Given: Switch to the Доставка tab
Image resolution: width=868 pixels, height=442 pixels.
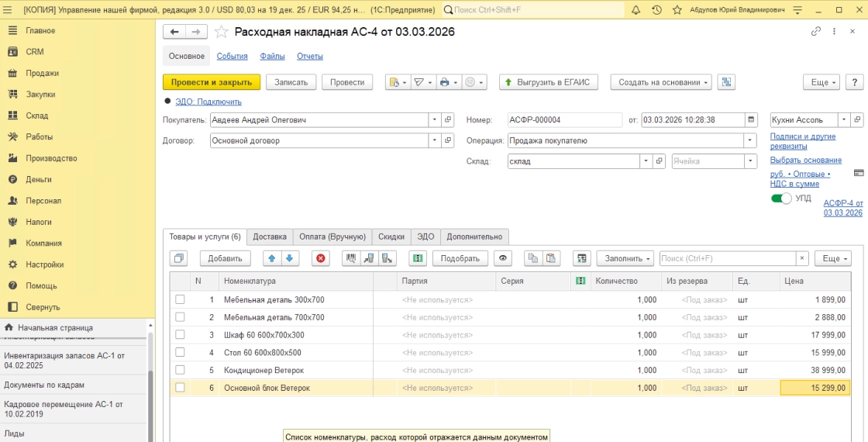Looking at the screenshot, I should click(270, 237).
